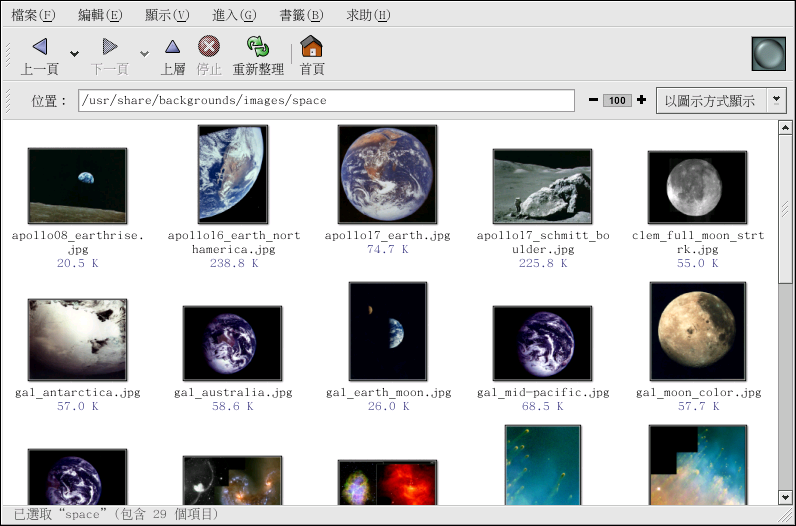Select the apollo17_earth.jpg thumbnail
This screenshot has height=526, width=796.
click(x=387, y=174)
